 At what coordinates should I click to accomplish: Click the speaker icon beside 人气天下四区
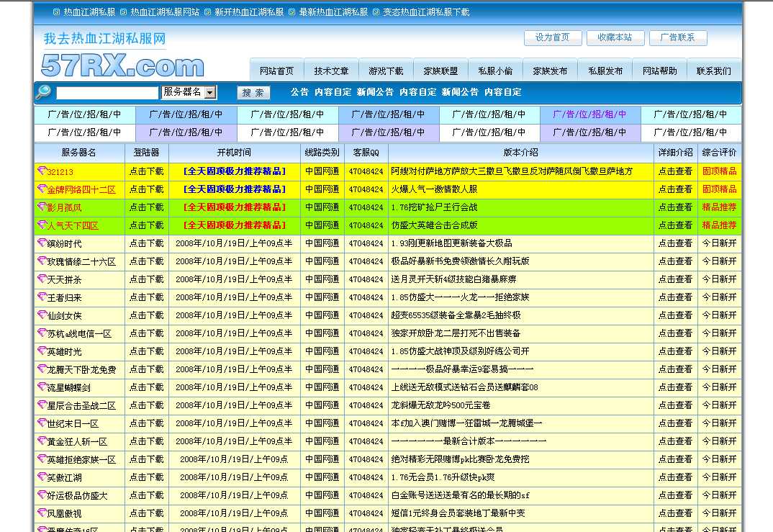[40, 225]
